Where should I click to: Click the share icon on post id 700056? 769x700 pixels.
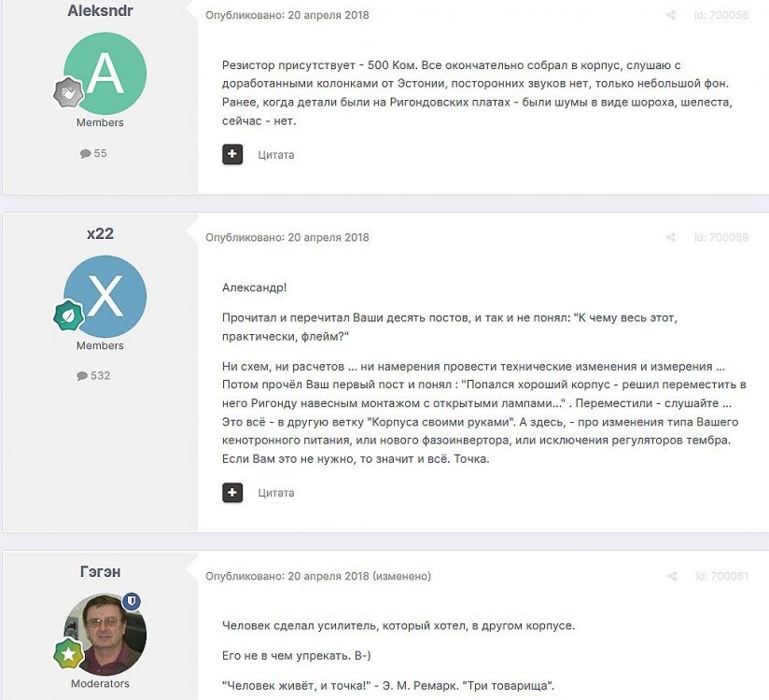670,15
